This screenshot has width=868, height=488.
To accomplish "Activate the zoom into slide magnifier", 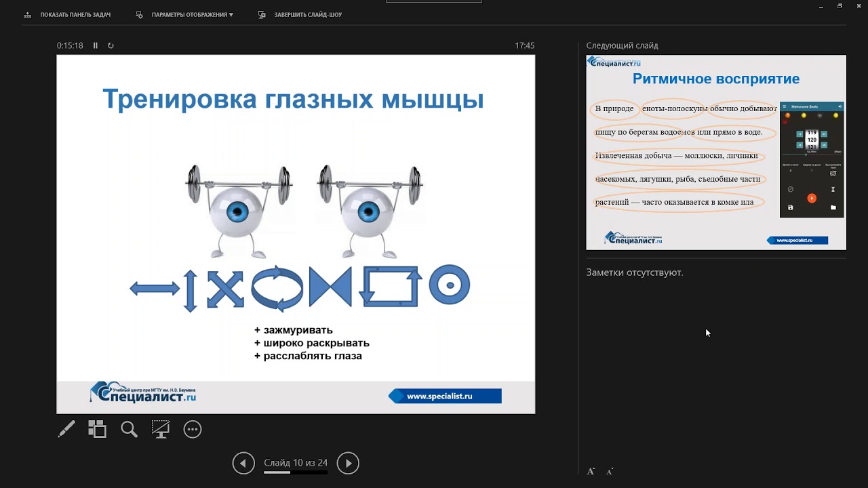I will [x=129, y=429].
